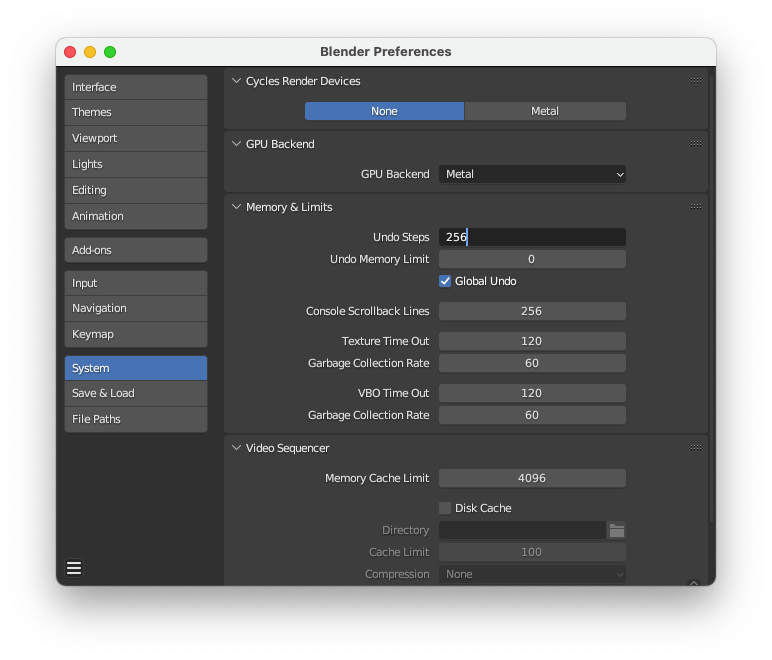Collapse the Cycles Render Devices panel
The image size is (772, 660).
tap(236, 81)
